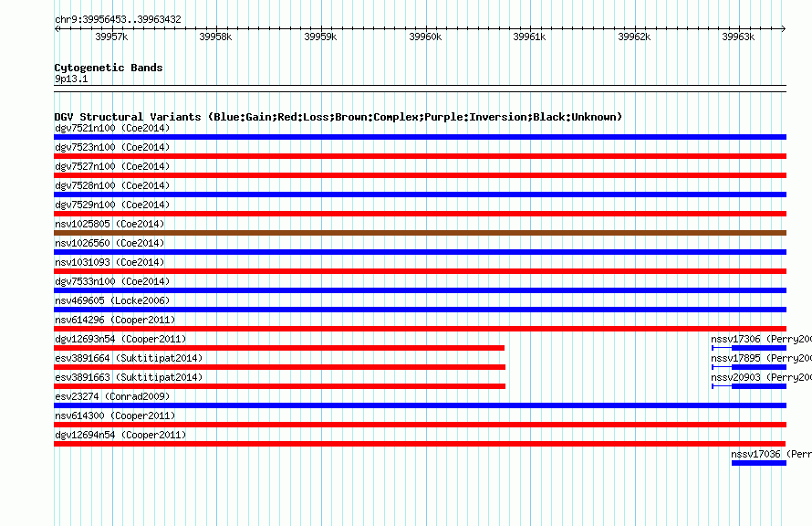812x526 pixels.
Task: Click the nsv1025805 (Coe2014) label
Action: tap(109, 224)
